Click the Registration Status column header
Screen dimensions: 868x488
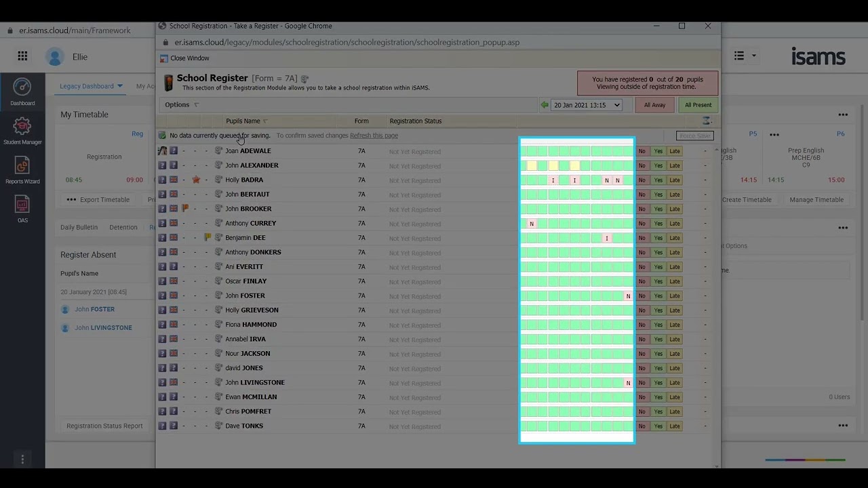[415, 121]
